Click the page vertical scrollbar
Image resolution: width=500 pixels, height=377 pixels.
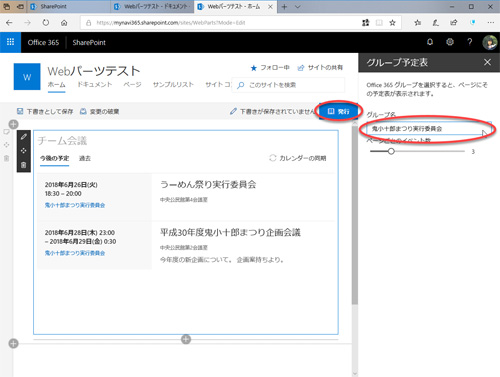click(355, 215)
